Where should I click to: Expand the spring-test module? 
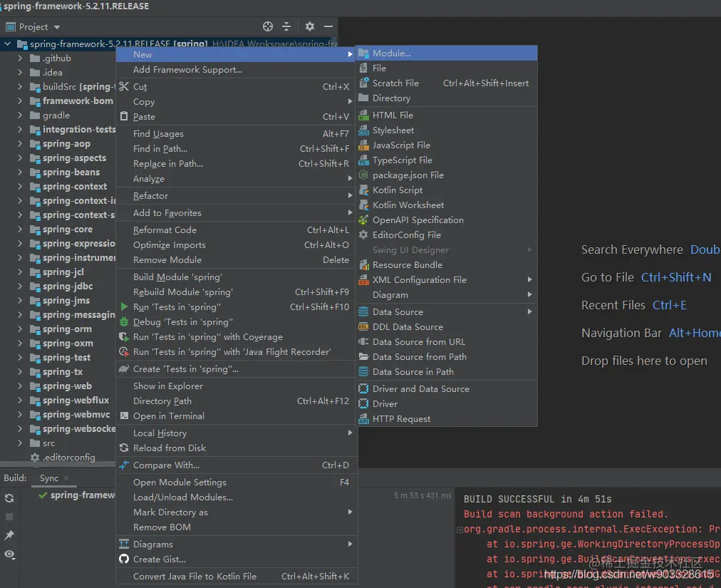(20, 358)
